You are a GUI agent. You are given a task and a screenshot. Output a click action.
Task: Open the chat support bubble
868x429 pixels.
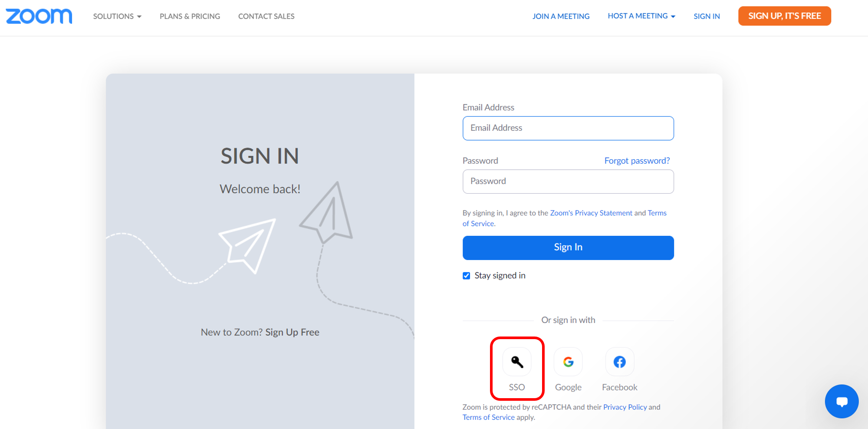tap(842, 401)
